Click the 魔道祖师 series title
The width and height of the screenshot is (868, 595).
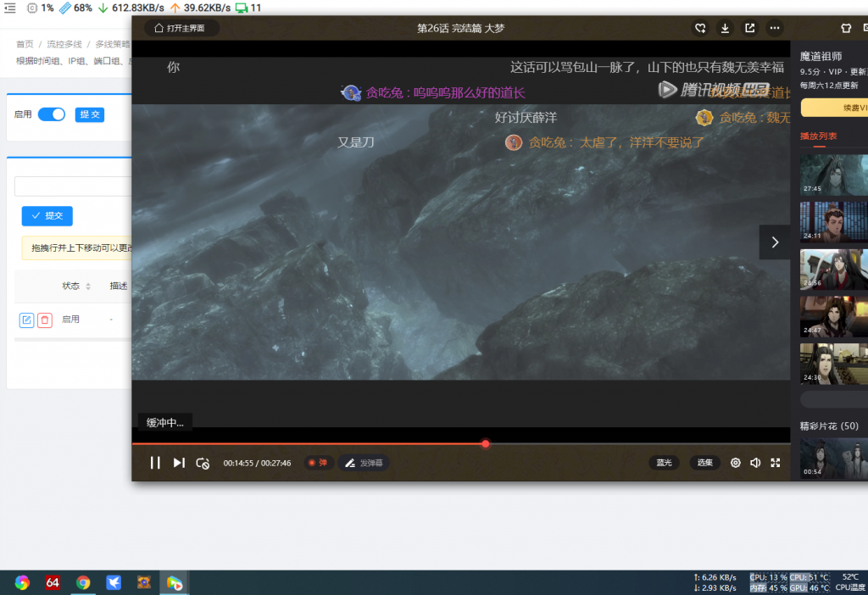tap(821, 57)
